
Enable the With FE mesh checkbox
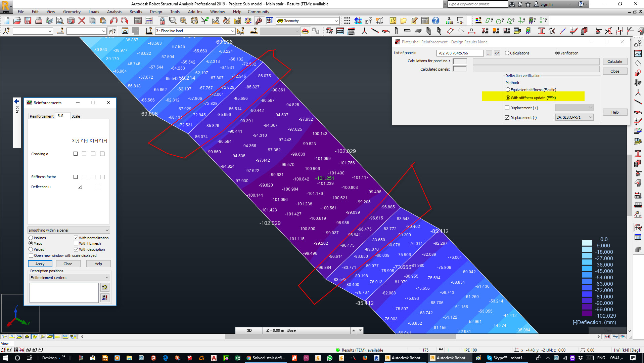76,243
